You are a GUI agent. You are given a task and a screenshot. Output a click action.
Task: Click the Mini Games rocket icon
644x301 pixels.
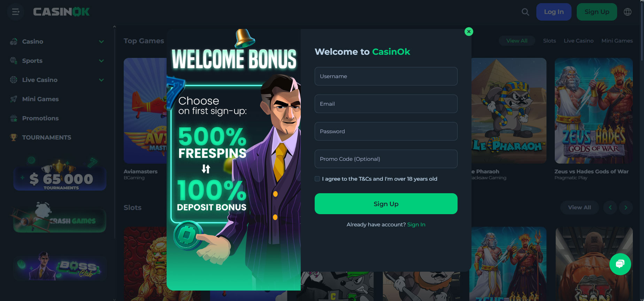(14, 99)
